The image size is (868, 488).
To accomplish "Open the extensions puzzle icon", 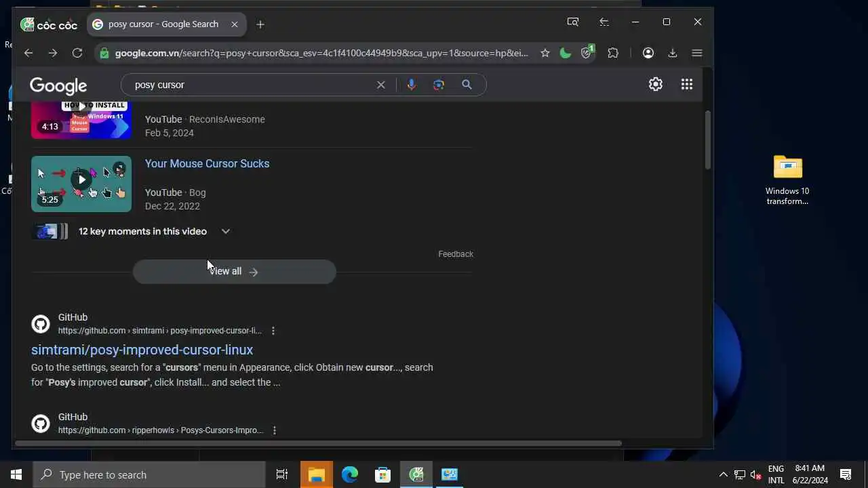I will pyautogui.click(x=613, y=53).
